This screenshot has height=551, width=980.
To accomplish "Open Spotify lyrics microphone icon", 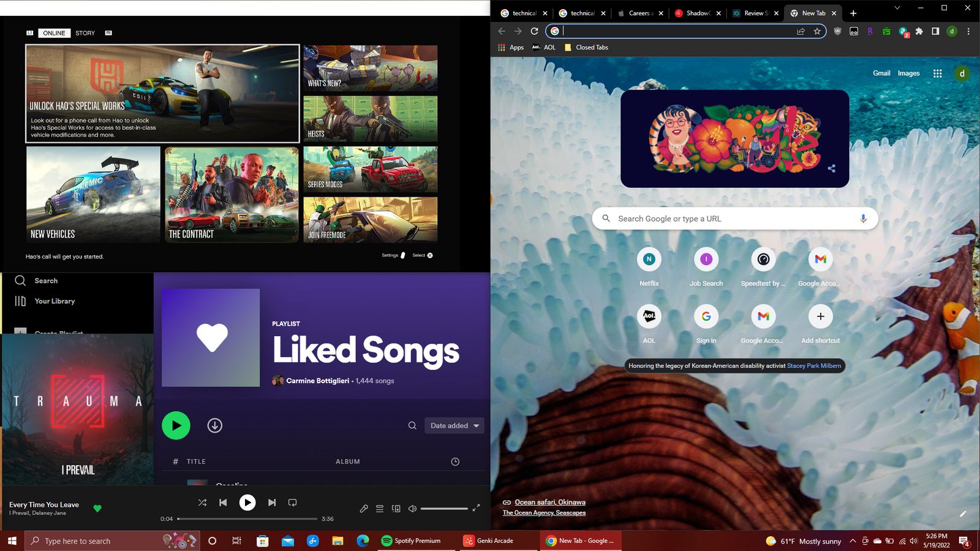I will [364, 509].
